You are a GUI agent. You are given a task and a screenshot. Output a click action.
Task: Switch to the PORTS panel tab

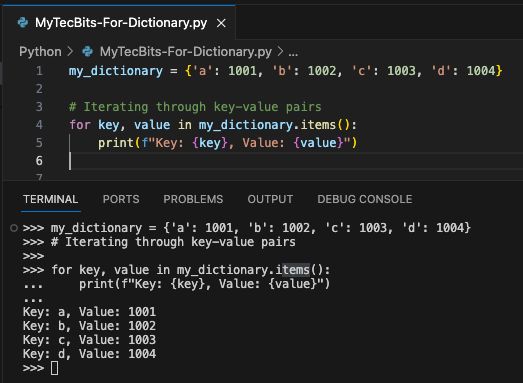(121, 199)
